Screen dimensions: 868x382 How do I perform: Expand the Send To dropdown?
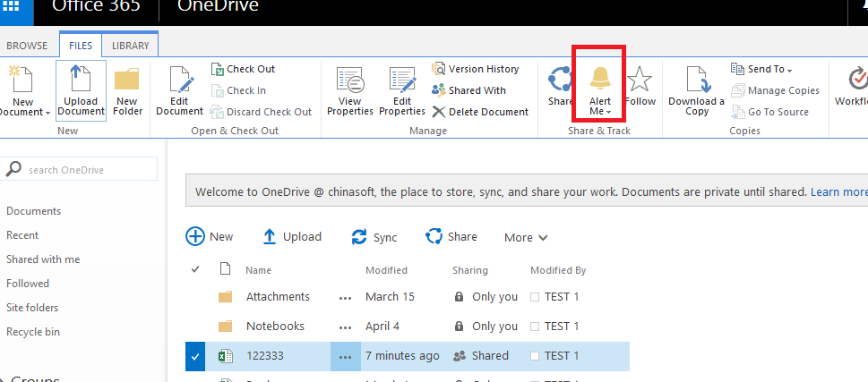click(762, 69)
